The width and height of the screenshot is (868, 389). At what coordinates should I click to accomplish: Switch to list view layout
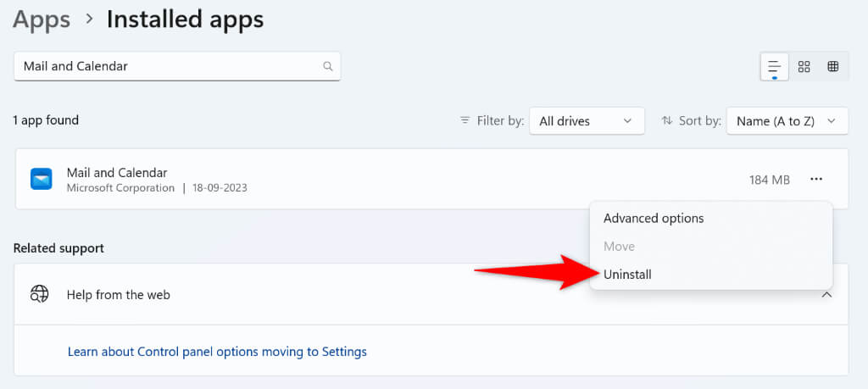click(x=774, y=67)
